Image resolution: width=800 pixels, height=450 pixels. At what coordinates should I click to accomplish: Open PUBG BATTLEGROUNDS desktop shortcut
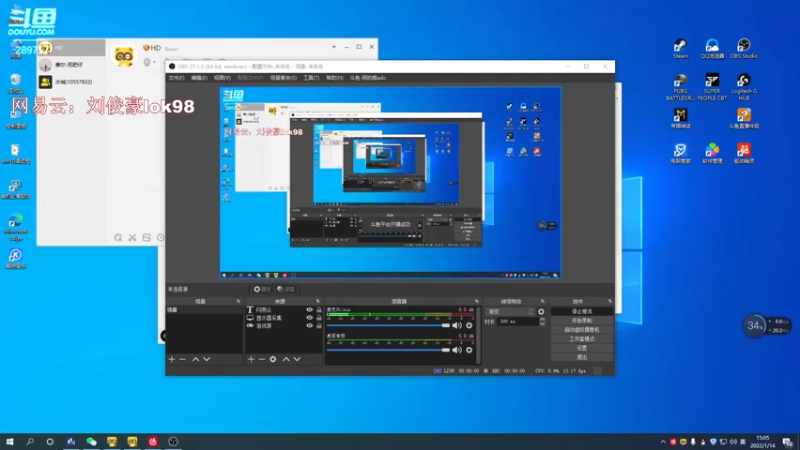[680, 87]
